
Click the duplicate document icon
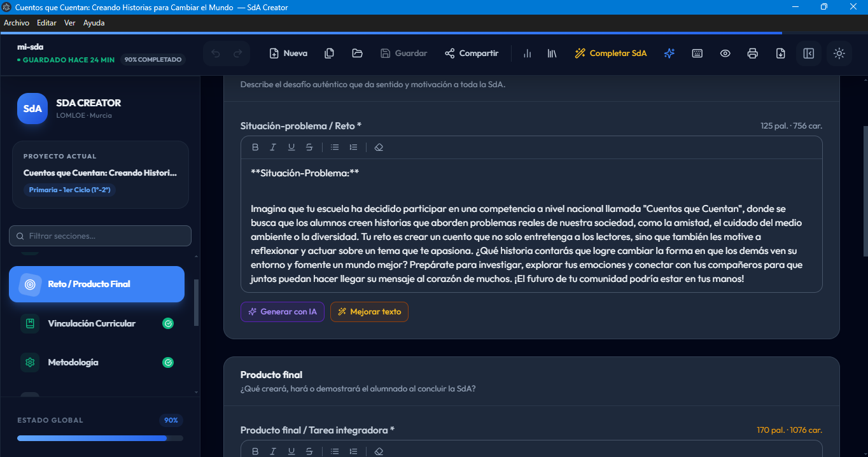329,53
